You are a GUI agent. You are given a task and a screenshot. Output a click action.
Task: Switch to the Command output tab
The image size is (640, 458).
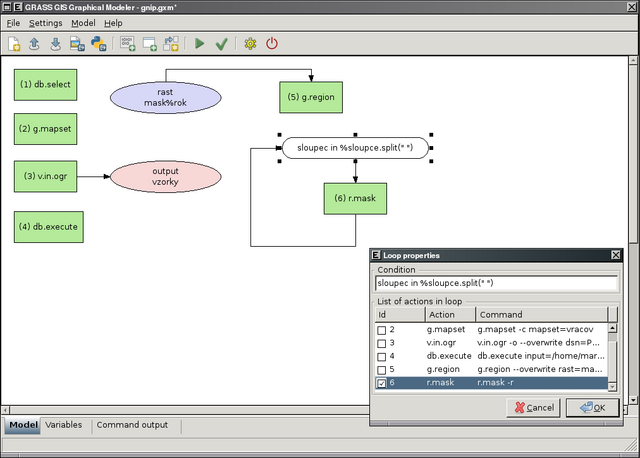(x=132, y=425)
